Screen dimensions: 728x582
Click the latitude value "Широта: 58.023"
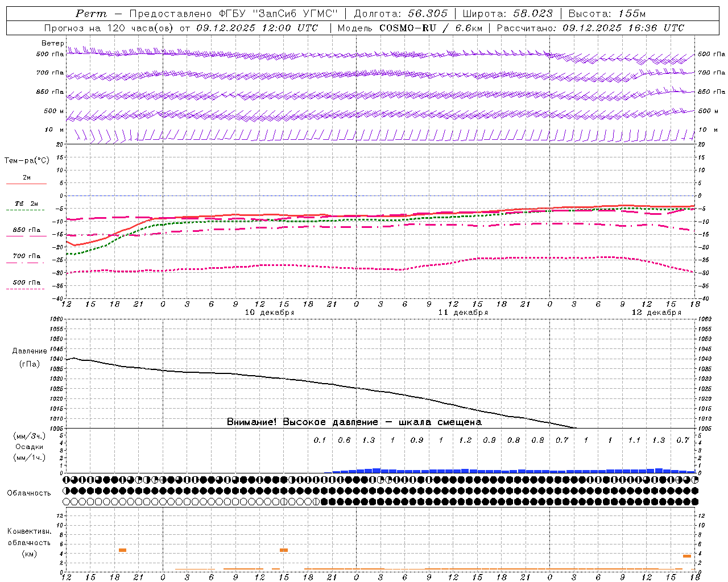pos(508,14)
